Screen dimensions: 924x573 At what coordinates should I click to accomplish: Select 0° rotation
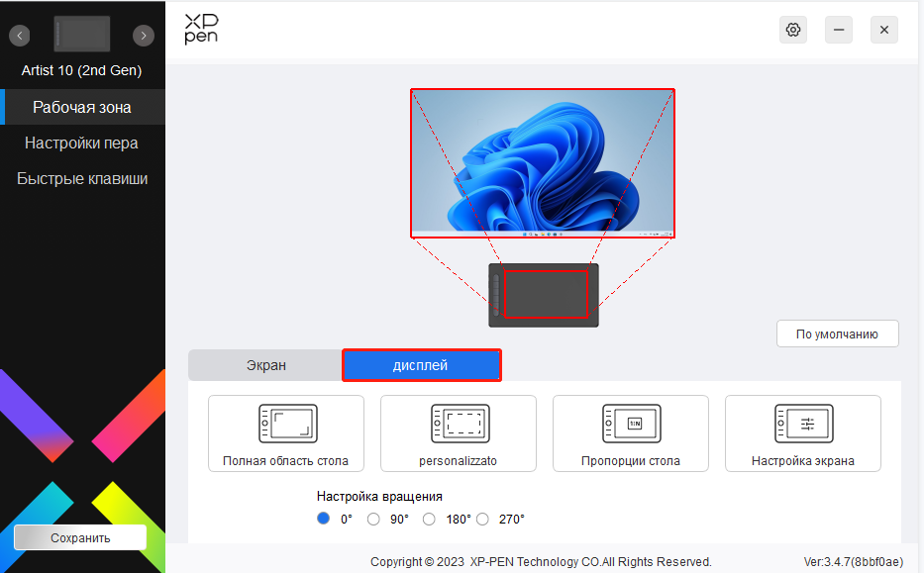tap(324, 519)
